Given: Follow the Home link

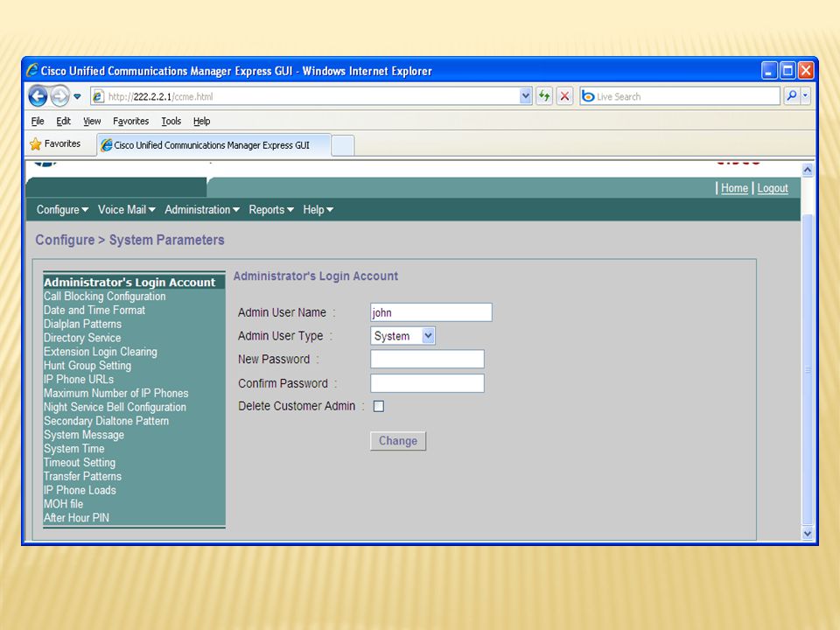Looking at the screenshot, I should tap(734, 188).
